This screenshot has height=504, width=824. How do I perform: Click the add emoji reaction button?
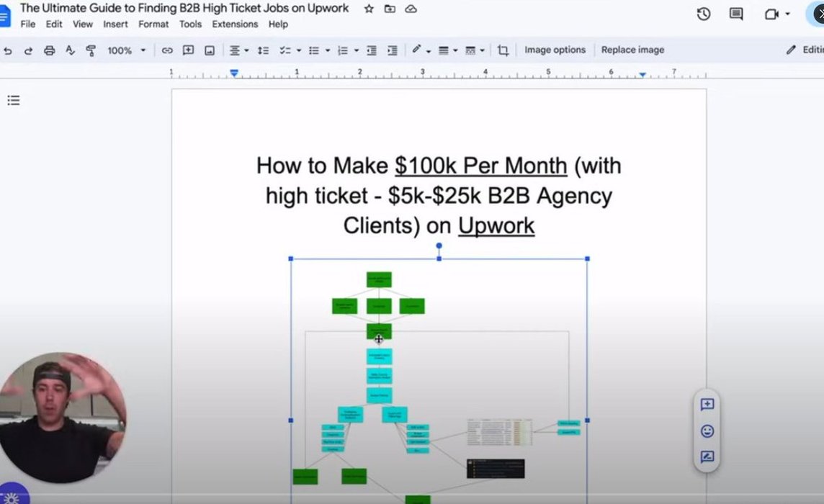tap(707, 431)
